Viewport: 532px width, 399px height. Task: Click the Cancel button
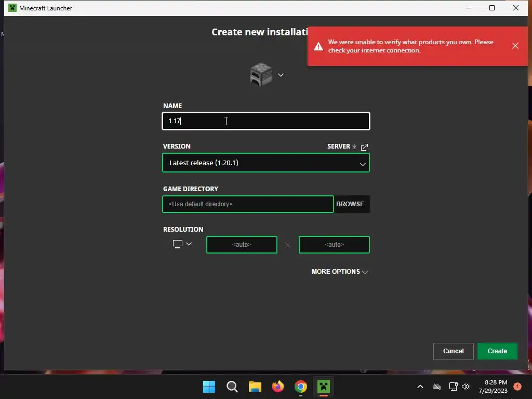pos(453,351)
